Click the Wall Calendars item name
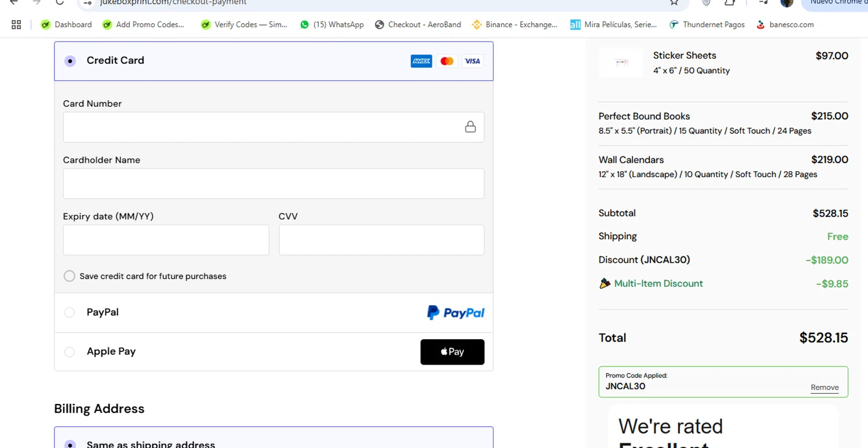 (631, 160)
